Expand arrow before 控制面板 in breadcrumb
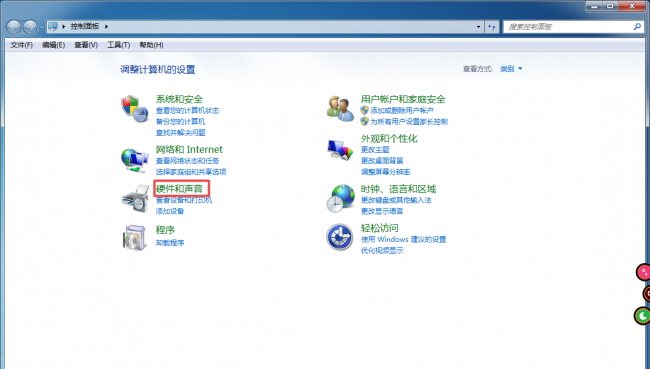Viewport: 650px width, 369px height. pyautogui.click(x=64, y=27)
